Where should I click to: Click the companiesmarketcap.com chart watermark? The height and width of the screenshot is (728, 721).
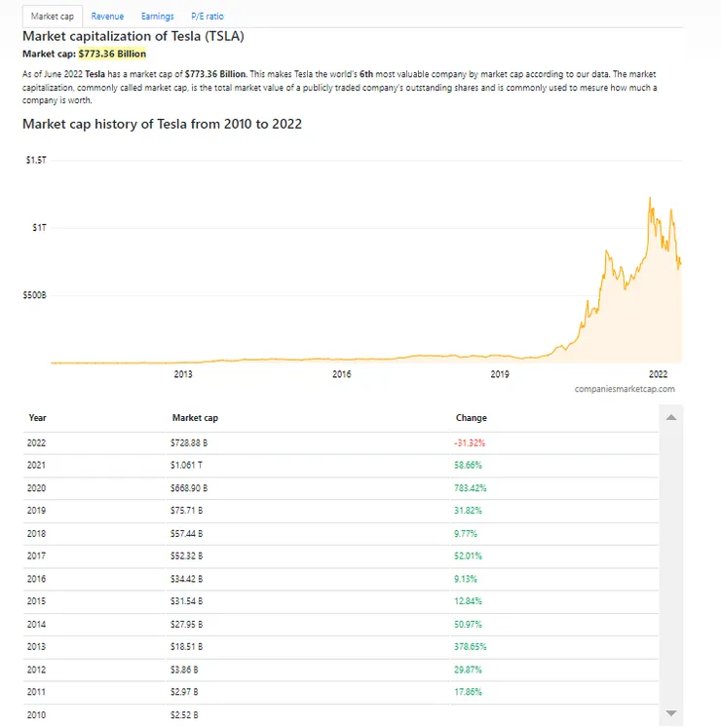pos(625,388)
